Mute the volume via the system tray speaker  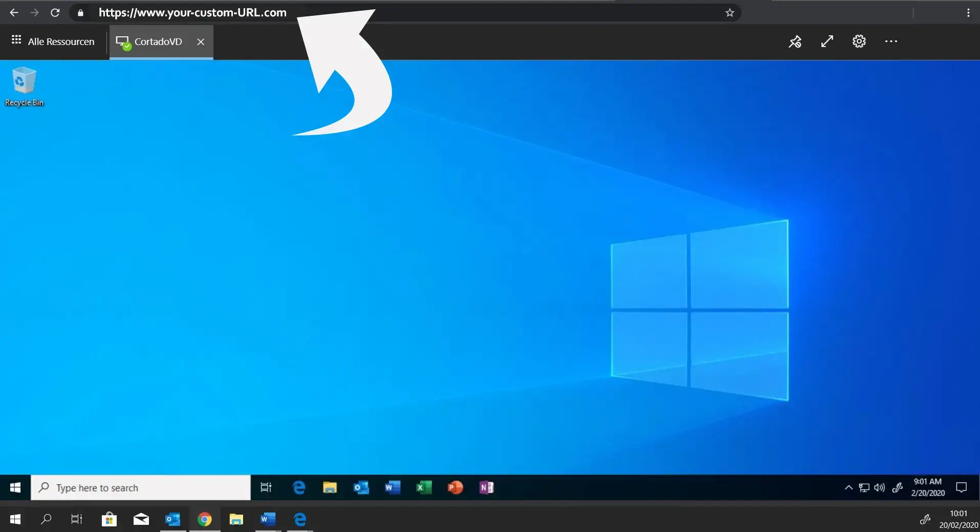click(x=879, y=487)
